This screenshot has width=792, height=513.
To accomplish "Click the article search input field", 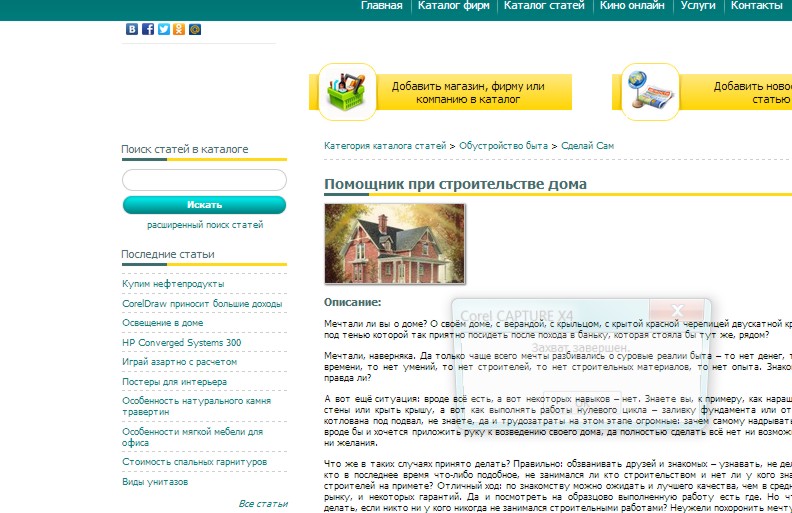I will tap(204, 180).
